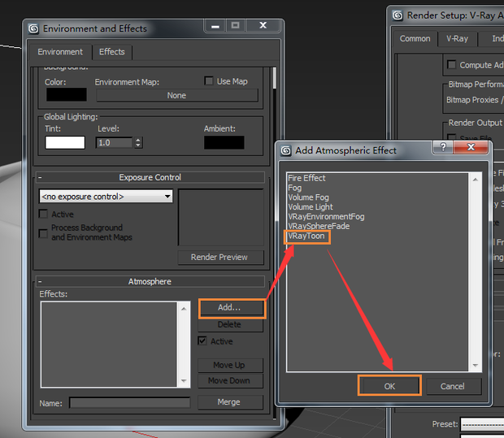Click the Render Preview button
Image resolution: width=504 pixels, height=438 pixels.
tap(220, 257)
